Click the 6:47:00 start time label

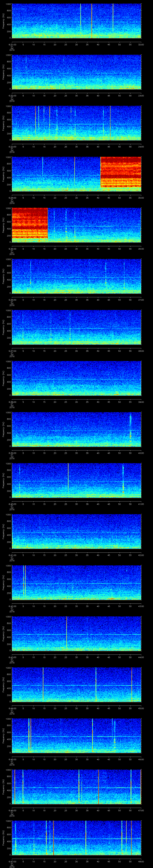pyautogui.click(x=12, y=861)
